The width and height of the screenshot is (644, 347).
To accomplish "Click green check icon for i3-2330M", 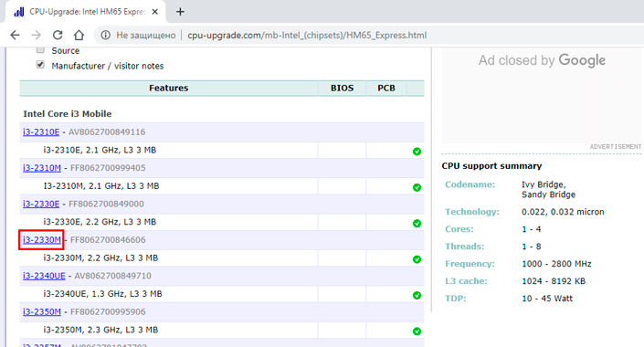I will pos(417,259).
